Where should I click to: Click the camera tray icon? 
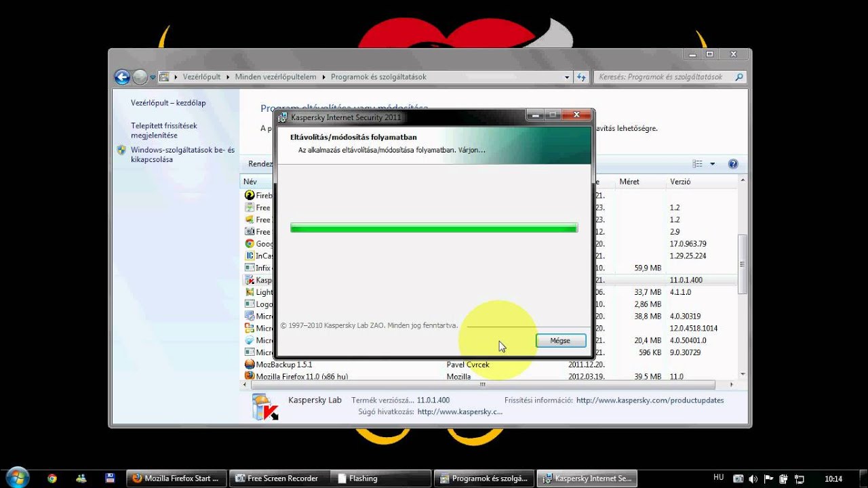coord(739,479)
